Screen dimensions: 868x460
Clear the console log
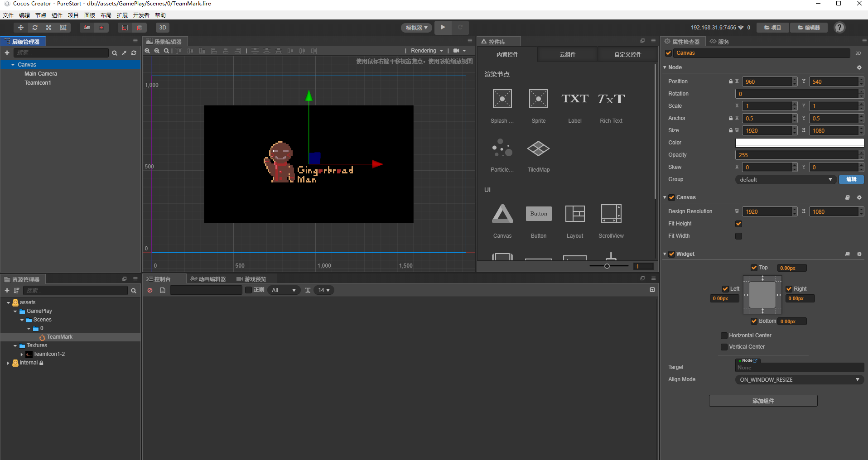(150, 290)
